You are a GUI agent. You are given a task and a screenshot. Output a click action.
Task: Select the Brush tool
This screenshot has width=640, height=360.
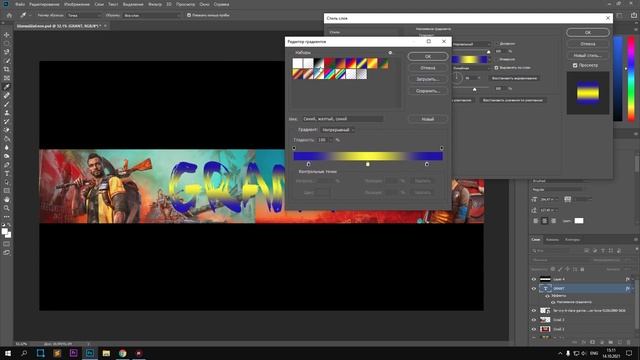pyautogui.click(x=7, y=104)
